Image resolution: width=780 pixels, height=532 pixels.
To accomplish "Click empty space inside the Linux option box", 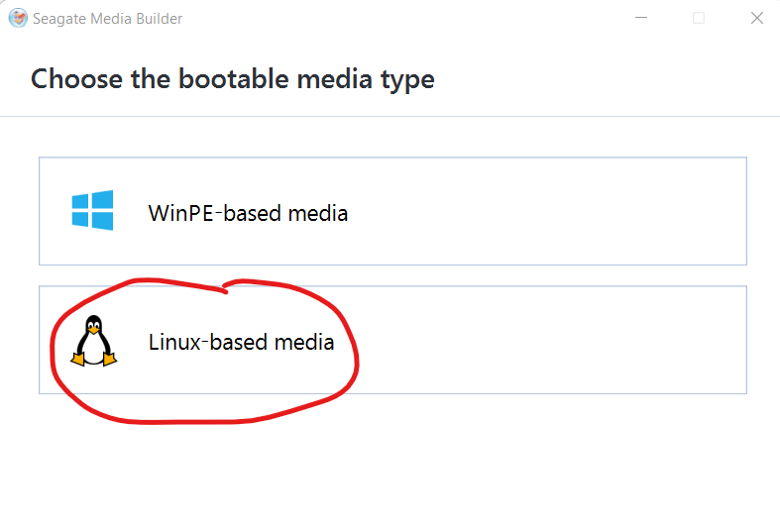I will coord(547,340).
